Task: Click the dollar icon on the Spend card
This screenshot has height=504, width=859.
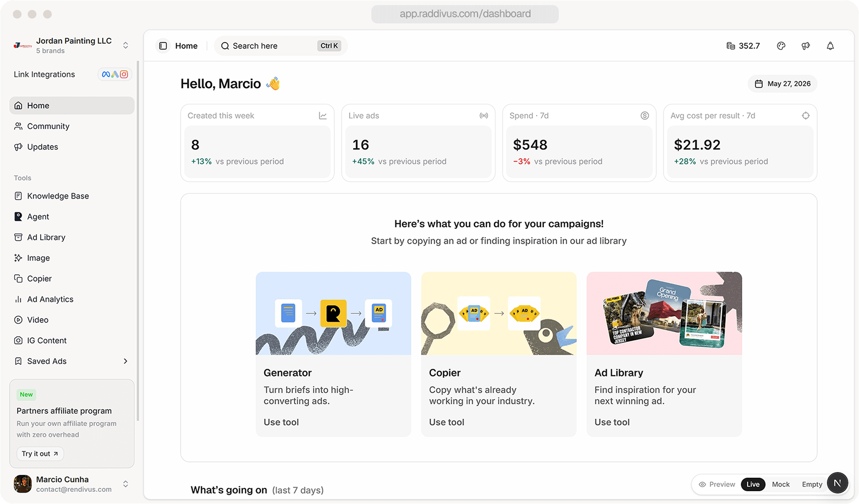Action: tap(645, 116)
